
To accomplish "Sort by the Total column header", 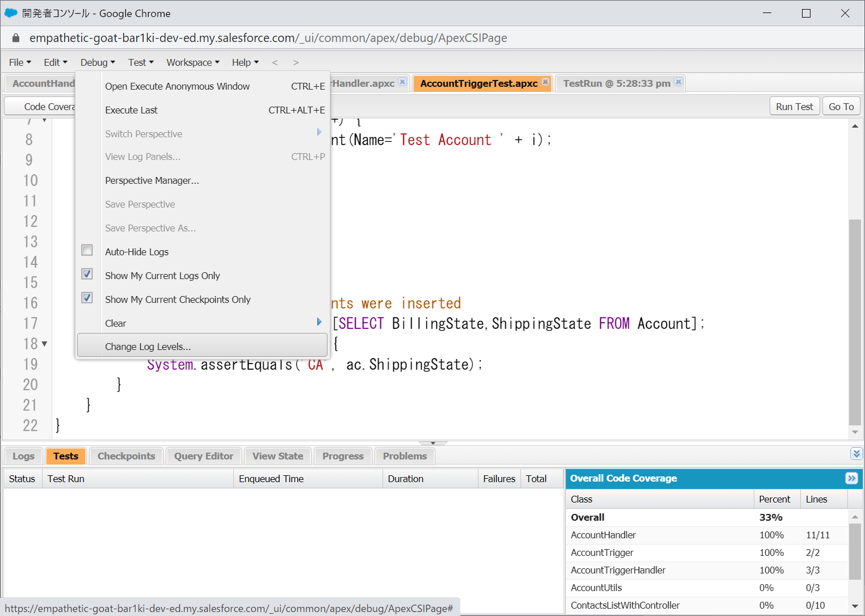I will (x=542, y=479).
